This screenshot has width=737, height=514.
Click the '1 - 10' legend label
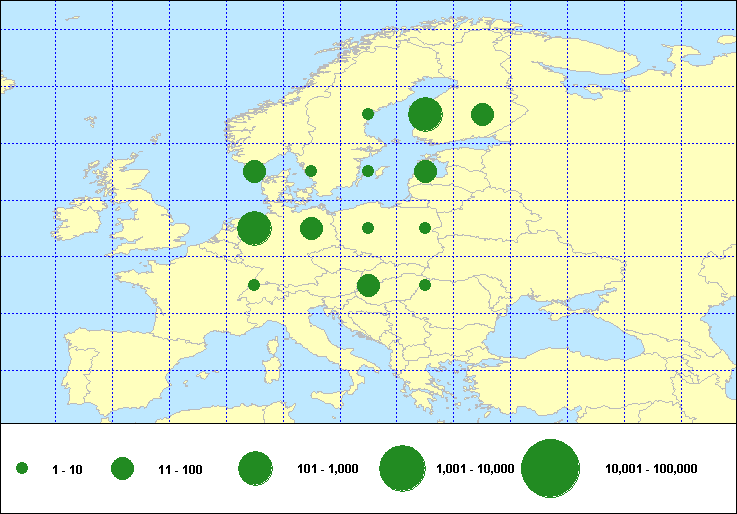pos(67,469)
